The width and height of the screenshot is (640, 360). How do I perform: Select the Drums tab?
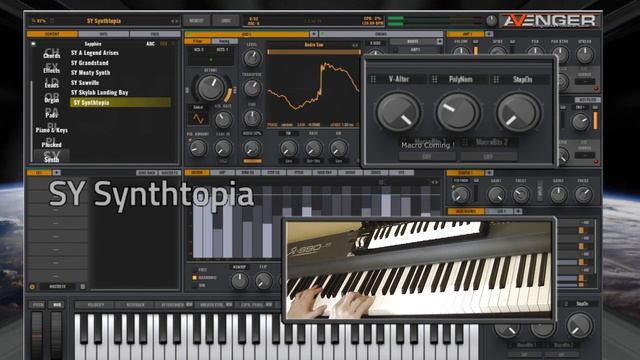pyautogui.click(x=380, y=34)
